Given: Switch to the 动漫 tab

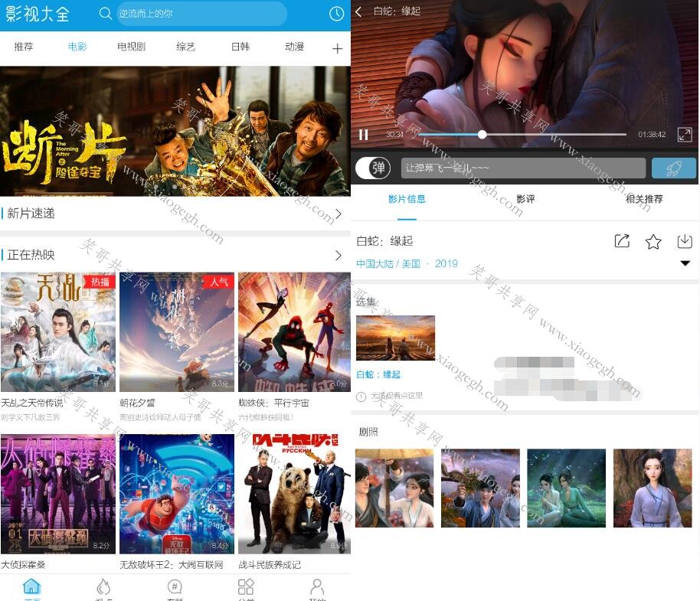Looking at the screenshot, I should (294, 47).
